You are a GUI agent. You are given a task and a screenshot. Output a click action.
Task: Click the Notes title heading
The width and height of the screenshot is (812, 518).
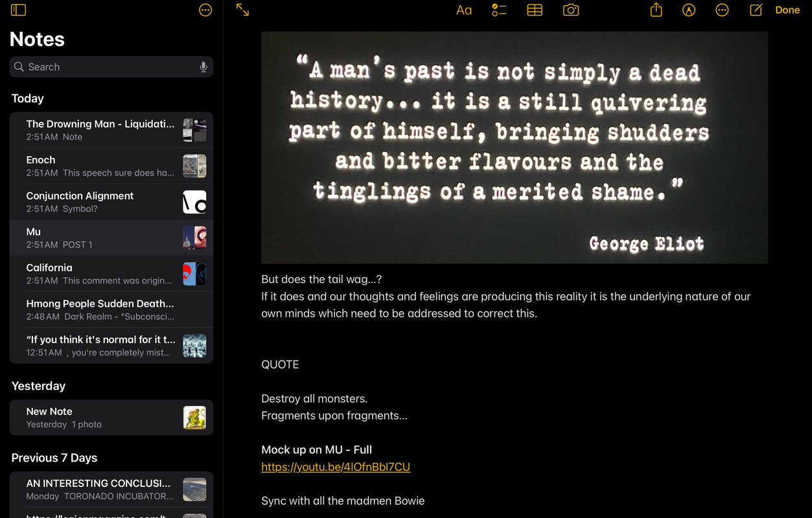37,39
